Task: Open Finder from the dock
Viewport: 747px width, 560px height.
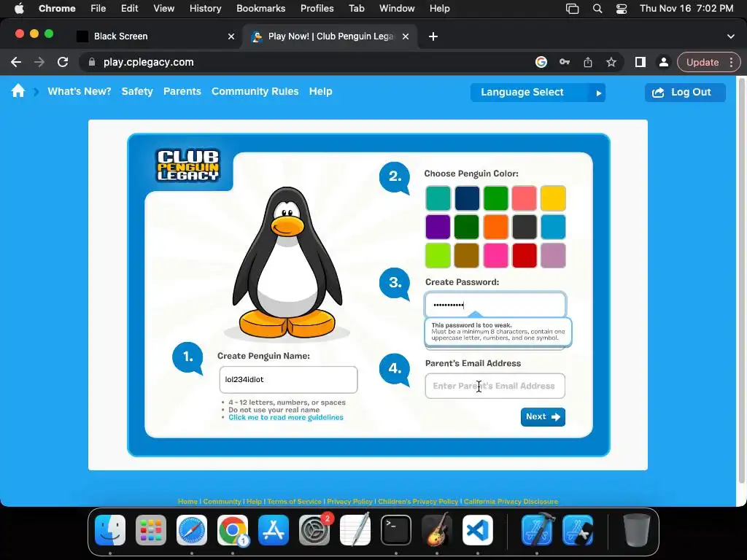Action: [x=110, y=530]
